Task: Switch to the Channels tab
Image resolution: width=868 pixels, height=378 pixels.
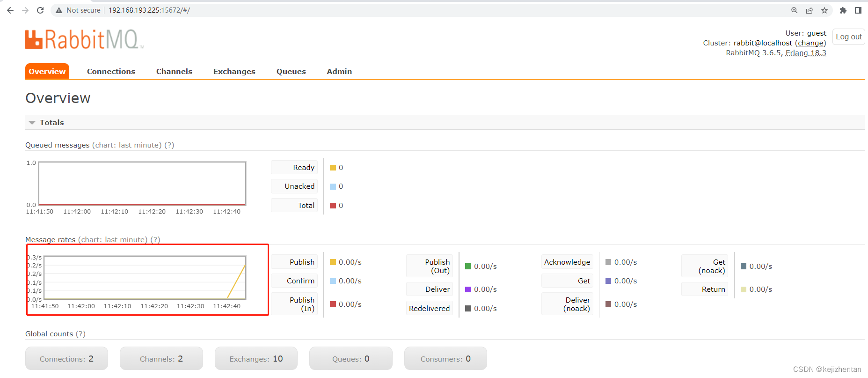Action: pyautogui.click(x=174, y=71)
